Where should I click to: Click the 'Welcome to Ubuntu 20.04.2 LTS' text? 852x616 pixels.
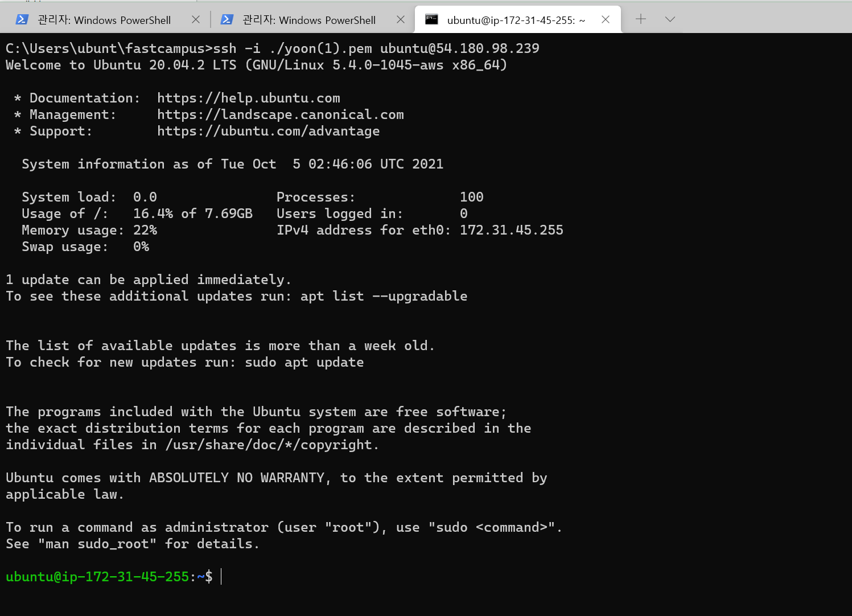point(121,65)
